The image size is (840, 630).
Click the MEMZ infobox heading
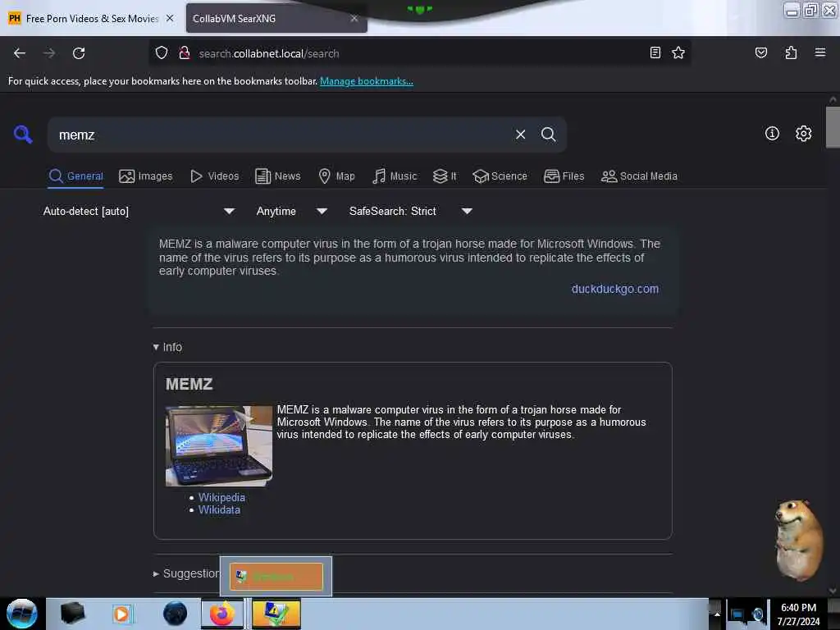189,384
